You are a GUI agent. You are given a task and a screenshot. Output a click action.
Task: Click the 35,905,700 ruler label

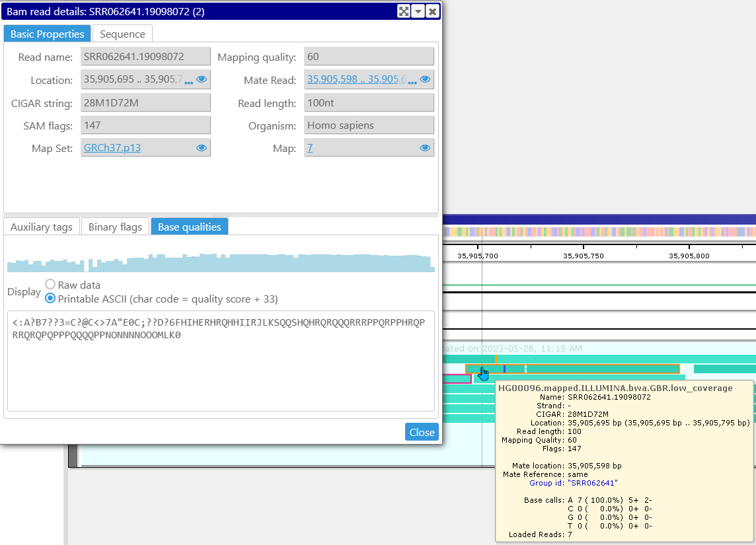[478, 256]
